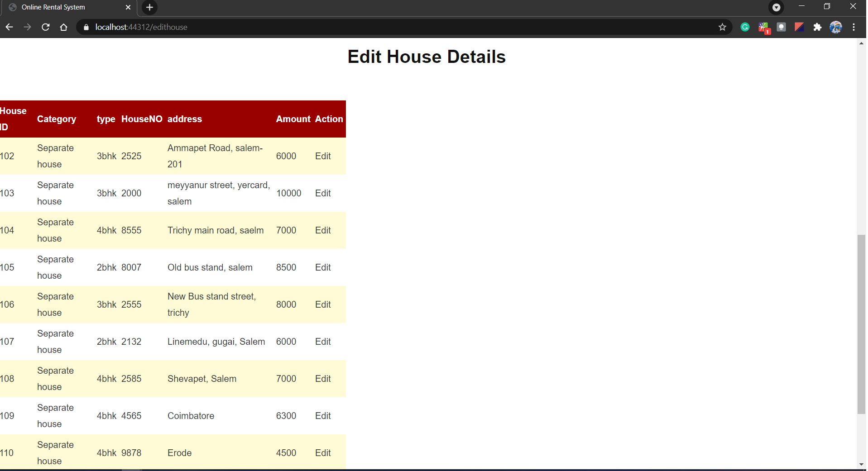Open the browser Extensions puzzle-piece menu
Screen dimensions: 868x471
click(x=818, y=27)
